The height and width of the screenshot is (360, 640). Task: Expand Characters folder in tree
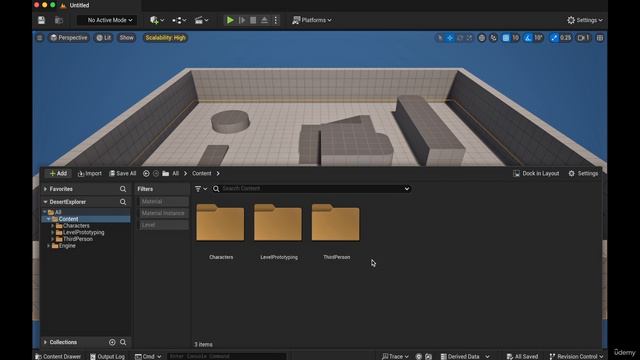[x=53, y=226]
